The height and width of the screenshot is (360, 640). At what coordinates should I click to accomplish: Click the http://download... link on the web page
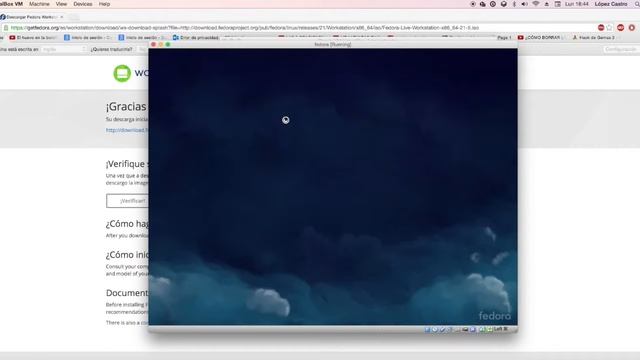click(127, 130)
